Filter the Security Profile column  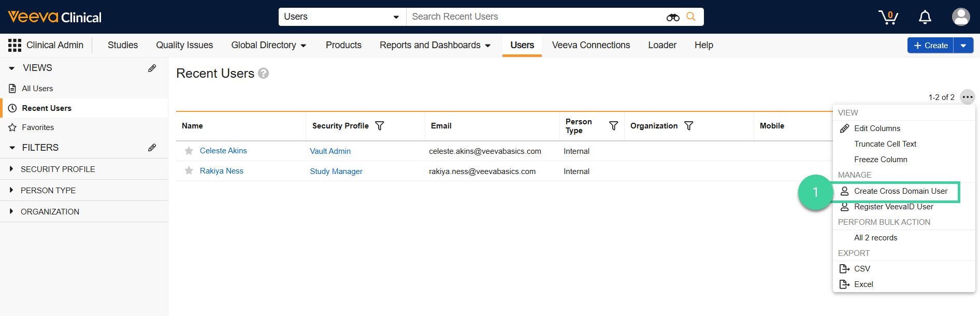pyautogui.click(x=380, y=126)
